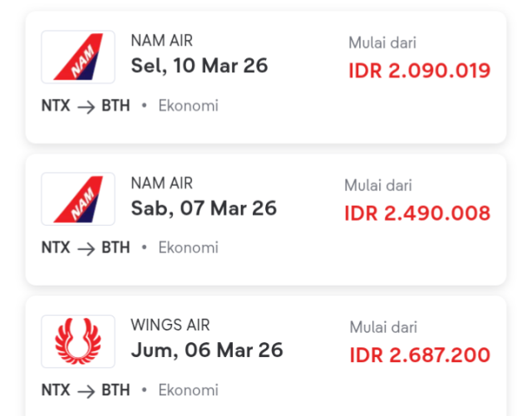This screenshot has height=416, width=532.
Task: Tap the IDR 2.687.200 price
Action: point(420,355)
